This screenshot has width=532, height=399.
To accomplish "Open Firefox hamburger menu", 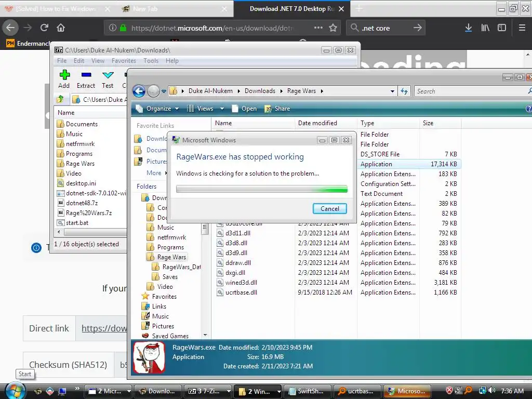I will click(522, 28).
